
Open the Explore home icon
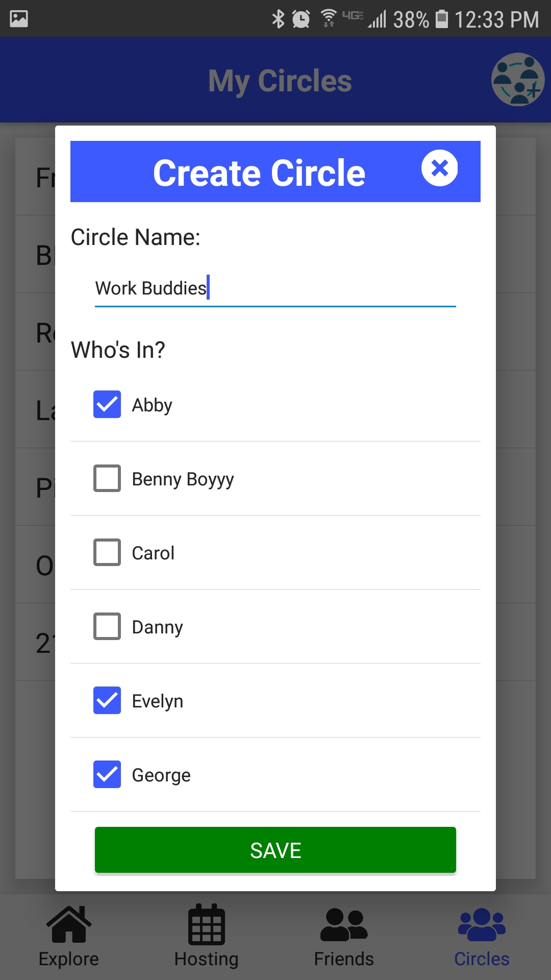pos(69,924)
